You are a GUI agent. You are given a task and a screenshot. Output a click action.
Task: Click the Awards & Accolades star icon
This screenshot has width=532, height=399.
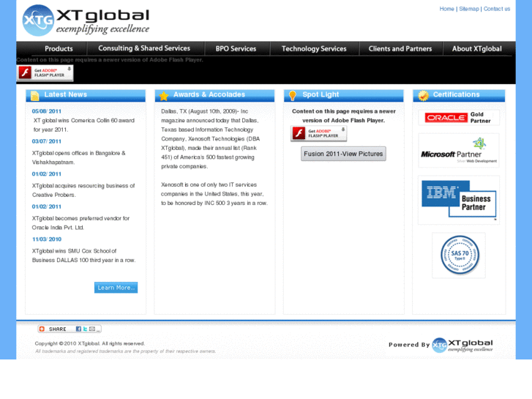pyautogui.click(x=164, y=96)
